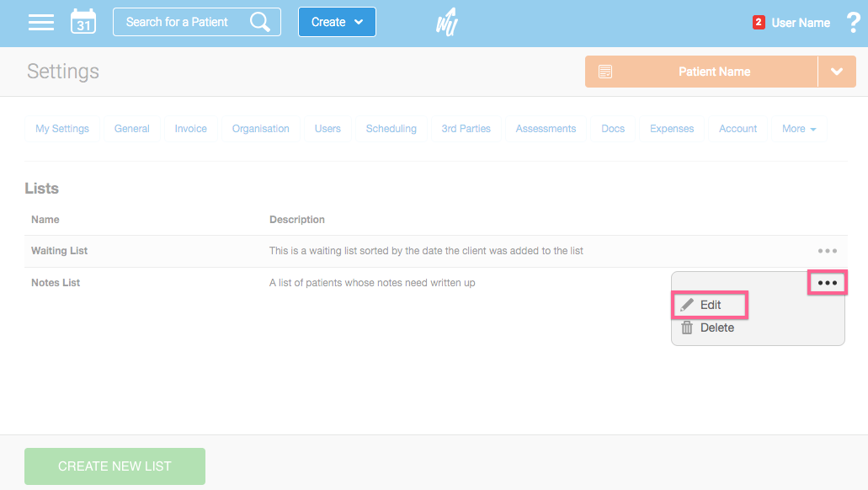
Task: Open help via question mark icon
Action: tap(852, 23)
